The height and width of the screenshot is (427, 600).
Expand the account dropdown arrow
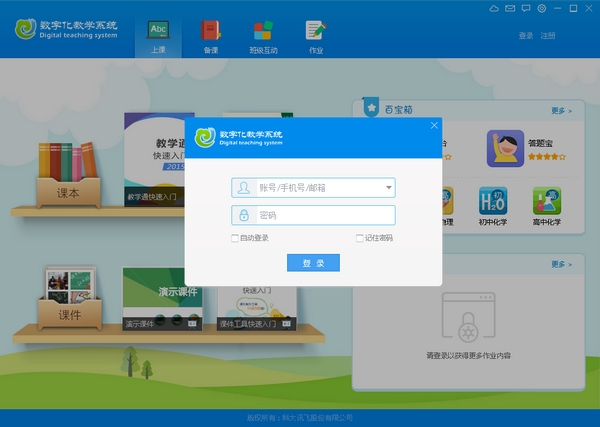(388, 187)
